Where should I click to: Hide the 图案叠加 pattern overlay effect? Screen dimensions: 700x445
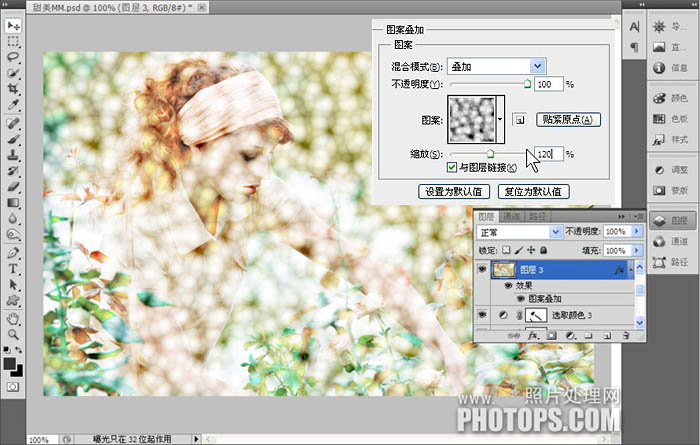point(521,299)
